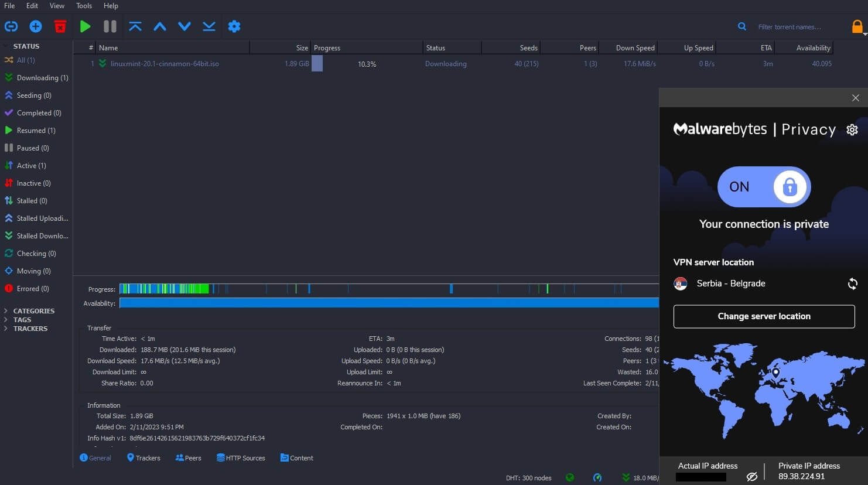Select the linuxmint-20.1-cinnamon-64bit.iso torrent
Screen dimensions: 868x485
[x=165, y=64]
